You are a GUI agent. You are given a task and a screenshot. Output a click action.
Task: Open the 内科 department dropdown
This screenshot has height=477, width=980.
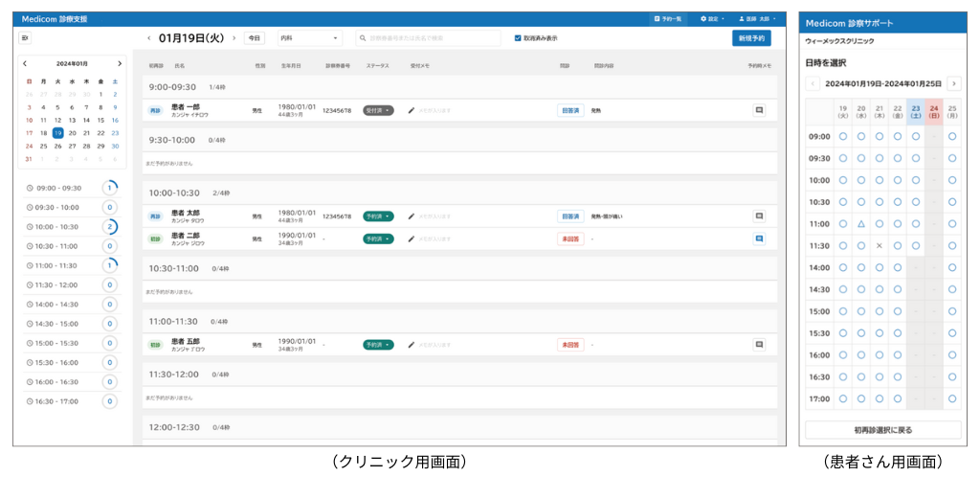310,38
